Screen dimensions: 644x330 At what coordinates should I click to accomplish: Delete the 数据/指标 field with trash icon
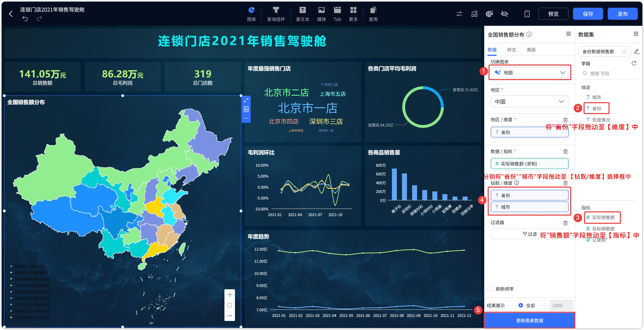[x=565, y=151]
